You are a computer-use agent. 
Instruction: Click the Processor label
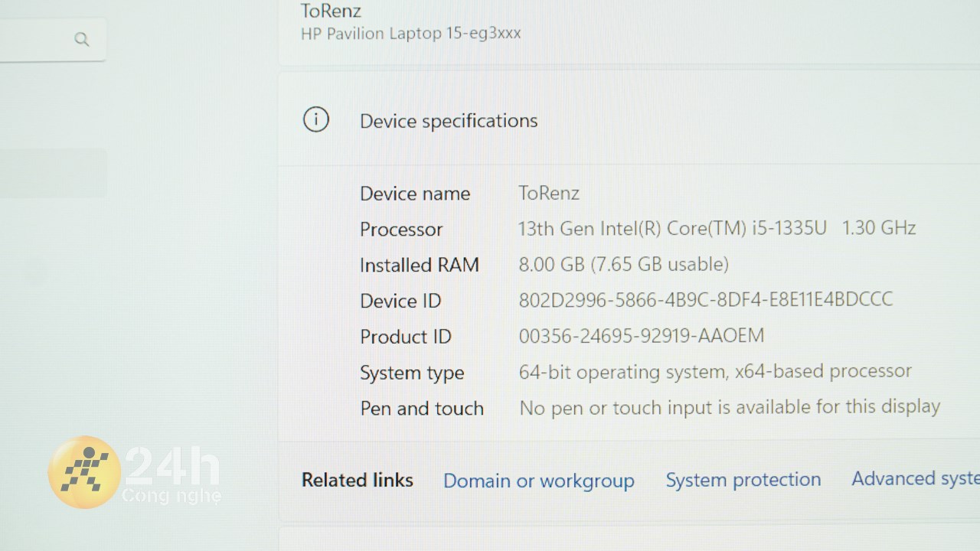pos(401,230)
